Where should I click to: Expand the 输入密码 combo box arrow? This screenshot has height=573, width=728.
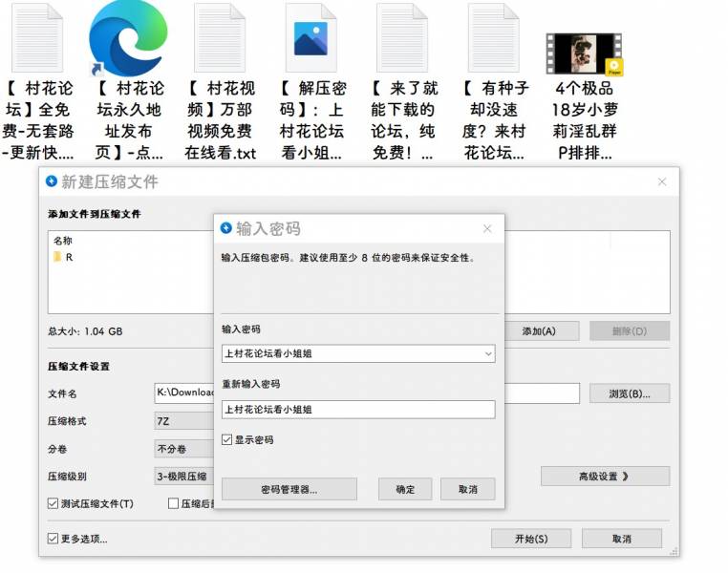[x=487, y=354]
